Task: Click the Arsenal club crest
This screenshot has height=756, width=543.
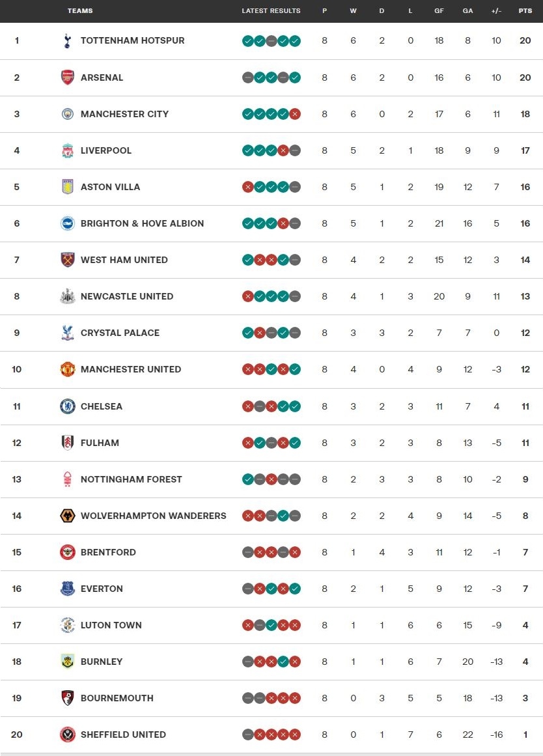Action: (x=68, y=77)
